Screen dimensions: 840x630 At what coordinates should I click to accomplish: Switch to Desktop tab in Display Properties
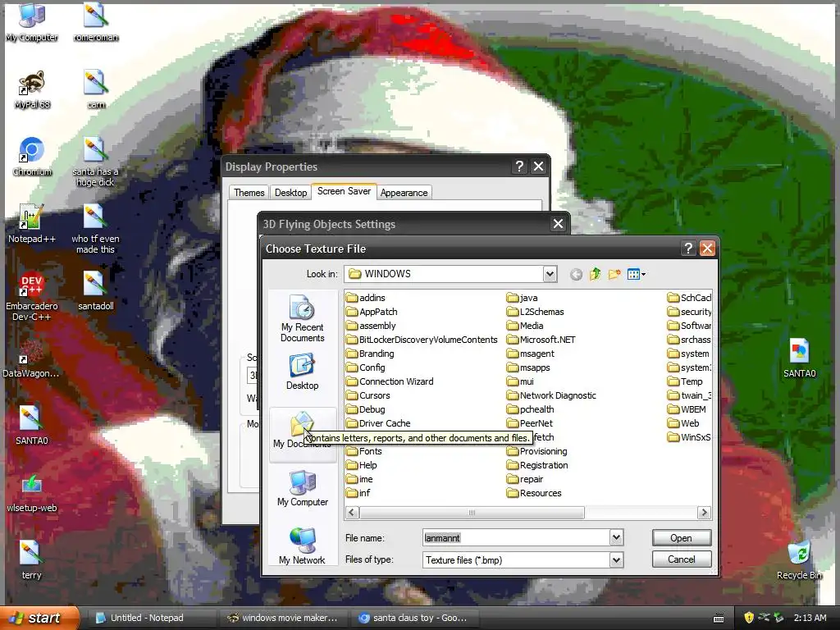(x=291, y=193)
